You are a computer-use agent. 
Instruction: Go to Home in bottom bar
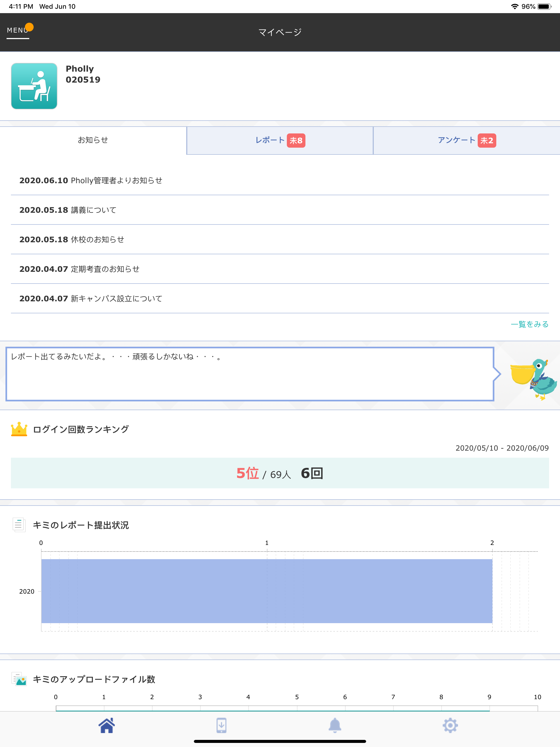(x=107, y=725)
